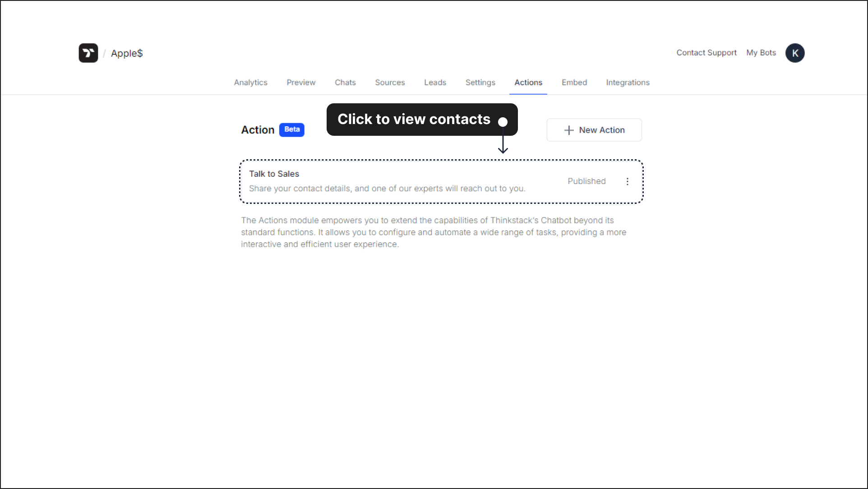868x489 pixels.
Task: Click the Beta badge on Action label
Action: click(x=292, y=129)
